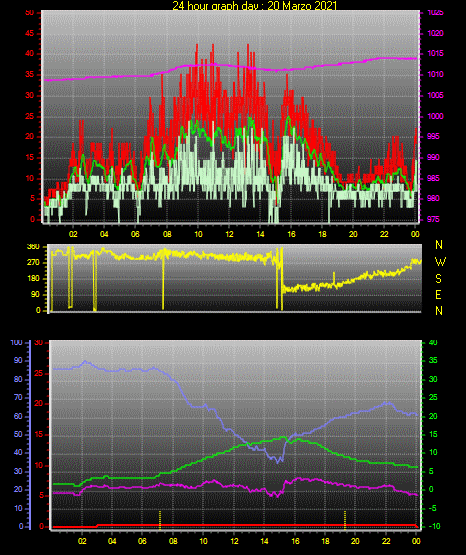The height and width of the screenshot is (555, 466).
Task: Click hour '04' on the temperature graph axis
Action: pos(112,541)
